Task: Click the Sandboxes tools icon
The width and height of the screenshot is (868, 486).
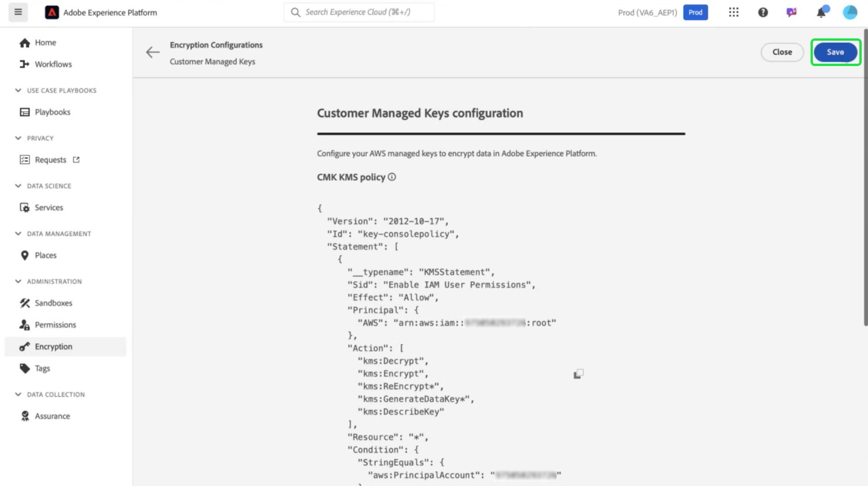Action: coord(25,303)
